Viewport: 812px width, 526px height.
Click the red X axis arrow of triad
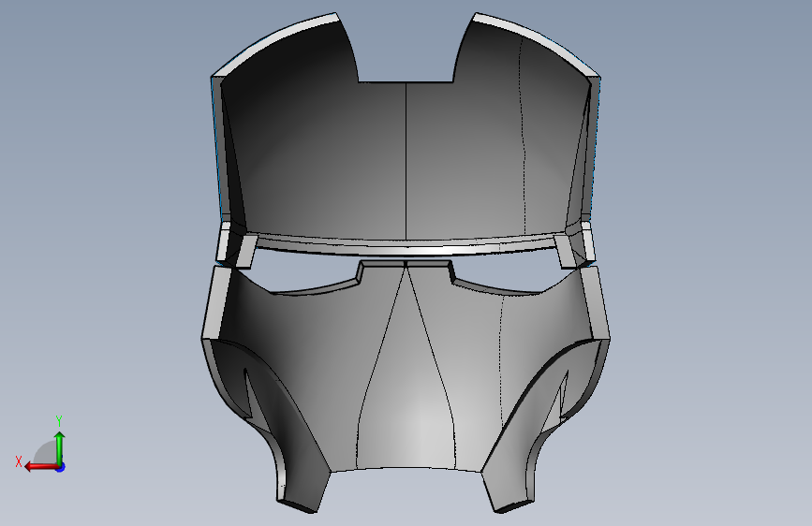point(41,467)
